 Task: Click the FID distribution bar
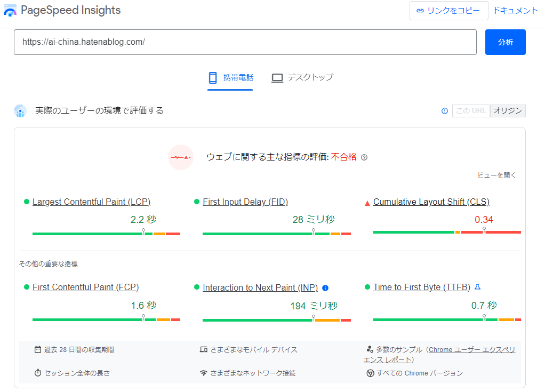coord(277,234)
